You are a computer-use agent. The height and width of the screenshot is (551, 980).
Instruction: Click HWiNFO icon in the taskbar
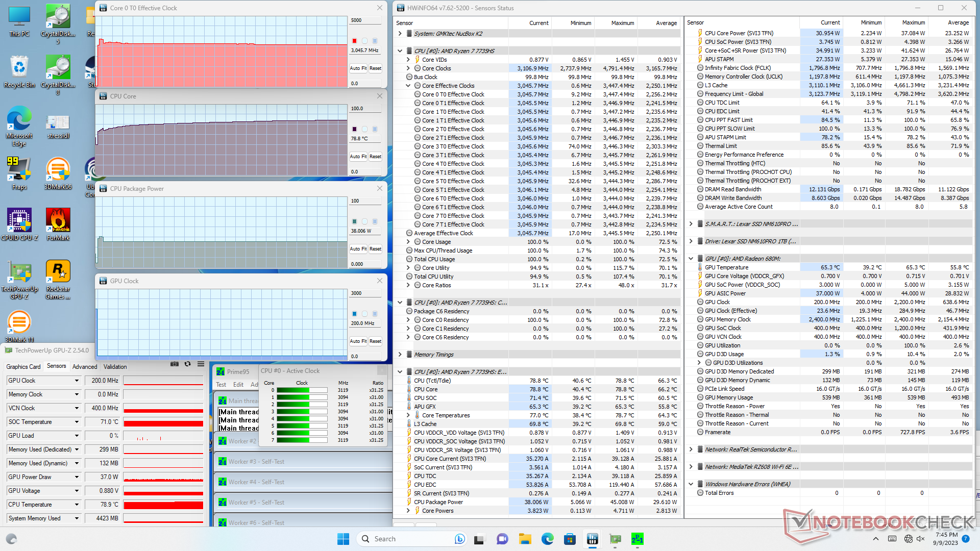pos(593,539)
